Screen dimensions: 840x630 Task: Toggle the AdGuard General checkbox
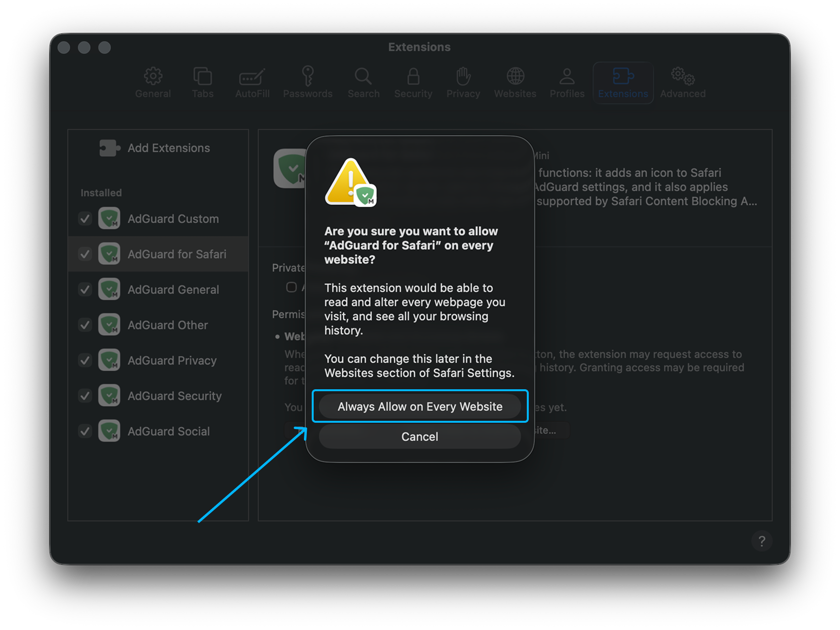click(85, 289)
